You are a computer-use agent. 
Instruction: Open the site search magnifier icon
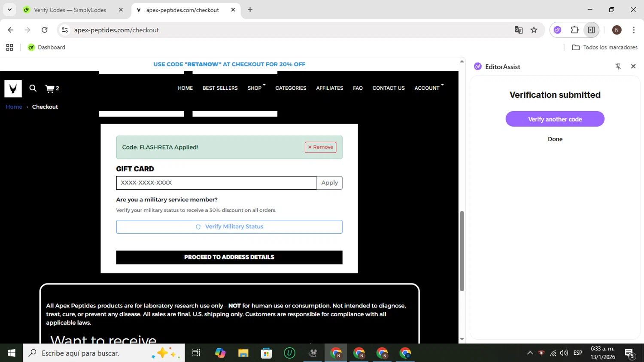click(33, 88)
